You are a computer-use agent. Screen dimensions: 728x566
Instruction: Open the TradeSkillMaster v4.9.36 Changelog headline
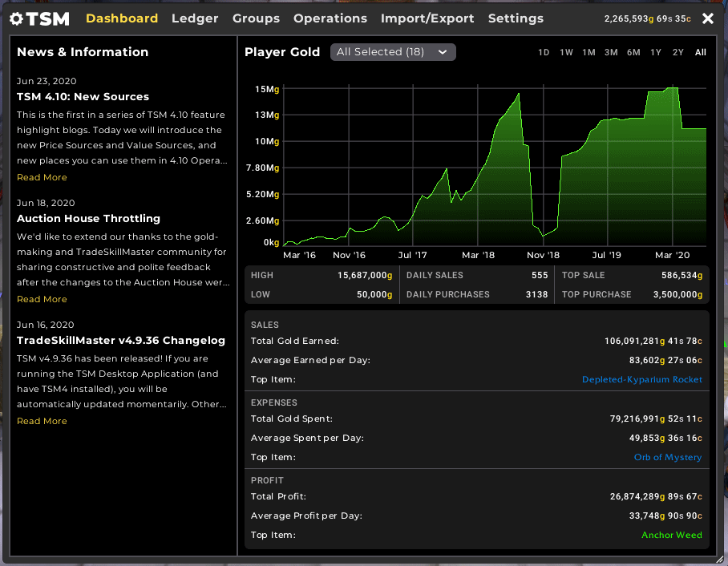pos(121,341)
